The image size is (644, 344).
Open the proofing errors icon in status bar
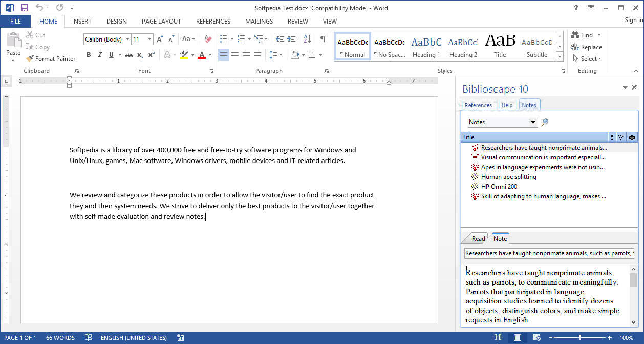tap(89, 338)
